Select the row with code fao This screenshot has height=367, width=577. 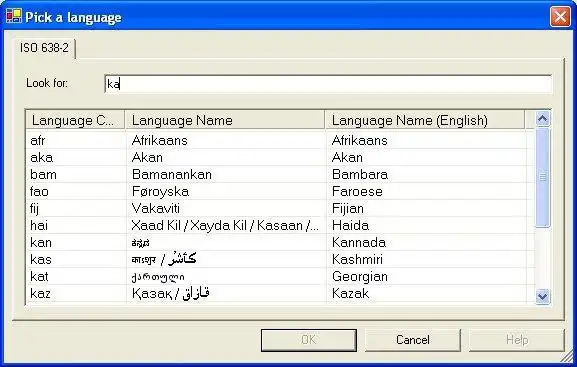tap(280, 191)
